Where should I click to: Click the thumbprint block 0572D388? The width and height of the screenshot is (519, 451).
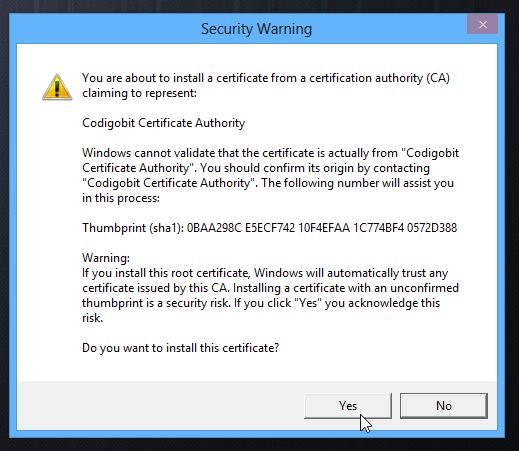point(432,228)
